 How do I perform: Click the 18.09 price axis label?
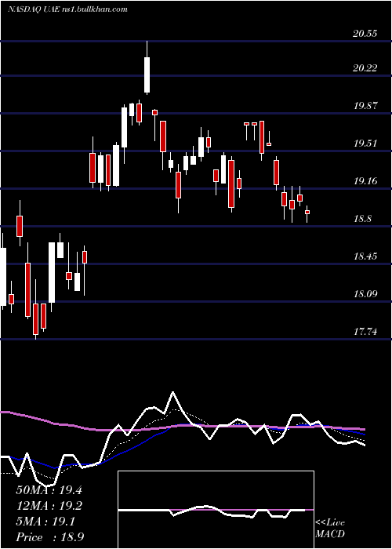tap(365, 294)
